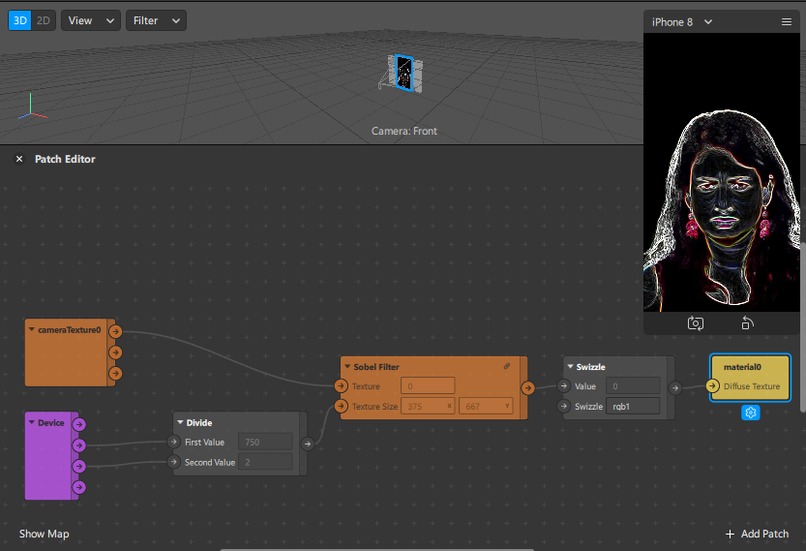Click the Patch Editor vertical scrollbar
The height and width of the screenshot is (551, 806).
[803, 327]
